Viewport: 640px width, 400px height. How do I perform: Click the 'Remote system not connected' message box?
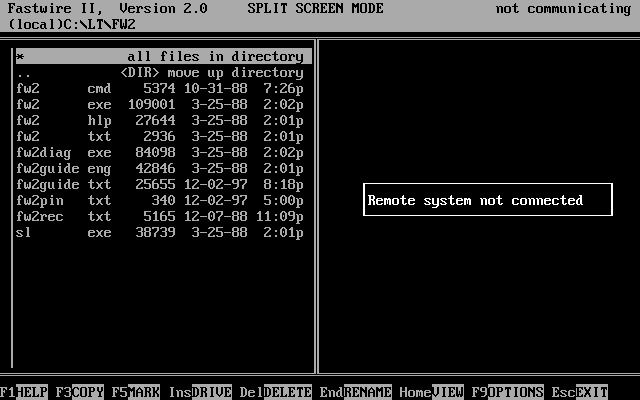[488, 200]
